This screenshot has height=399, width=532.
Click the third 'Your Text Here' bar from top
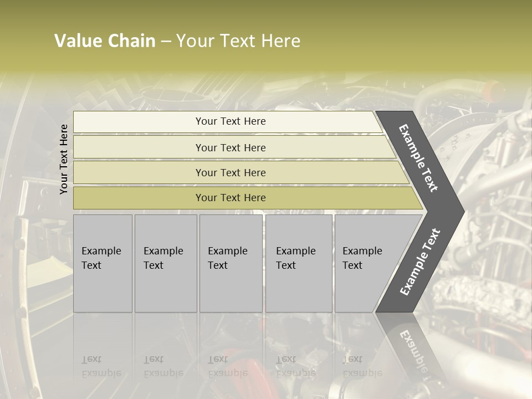point(231,172)
